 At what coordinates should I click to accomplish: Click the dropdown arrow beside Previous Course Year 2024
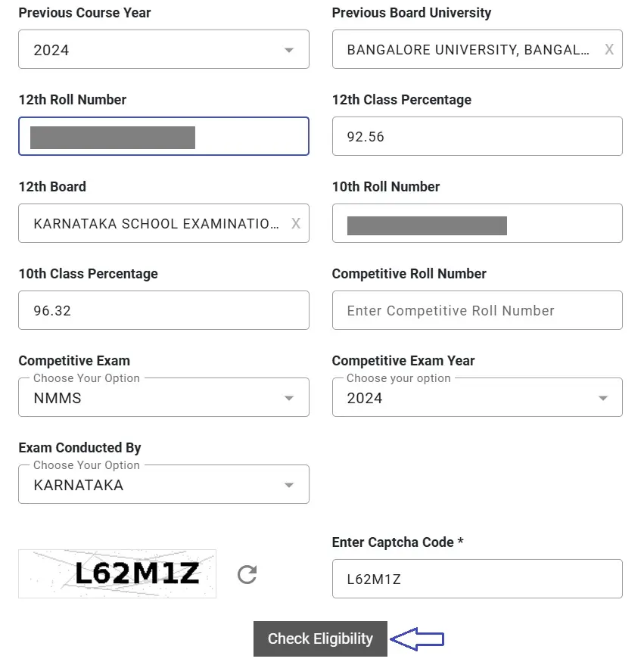[289, 49]
